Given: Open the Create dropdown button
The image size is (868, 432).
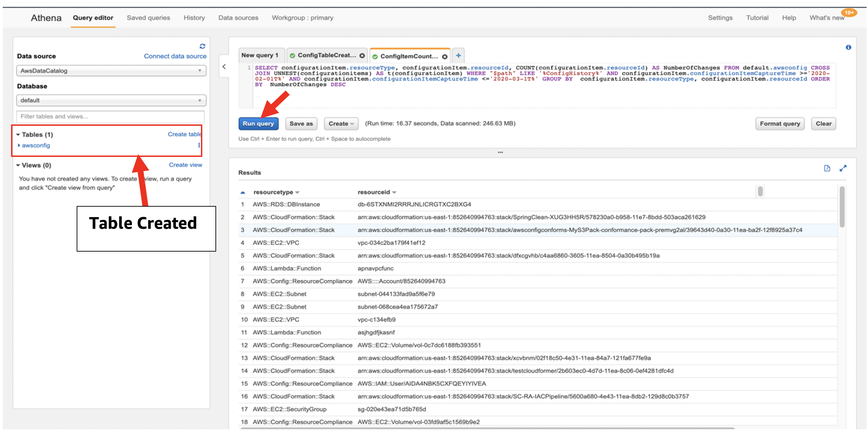Looking at the screenshot, I should [x=341, y=124].
